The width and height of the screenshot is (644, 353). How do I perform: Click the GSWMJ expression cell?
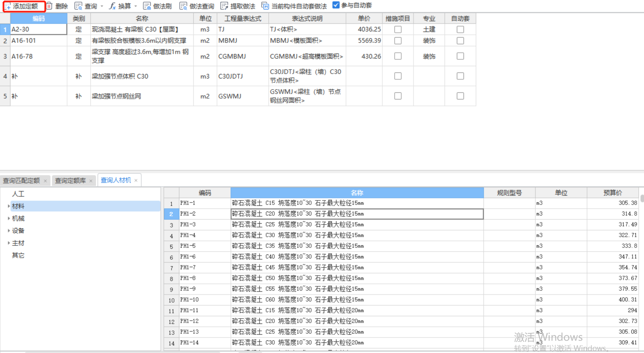[243, 96]
